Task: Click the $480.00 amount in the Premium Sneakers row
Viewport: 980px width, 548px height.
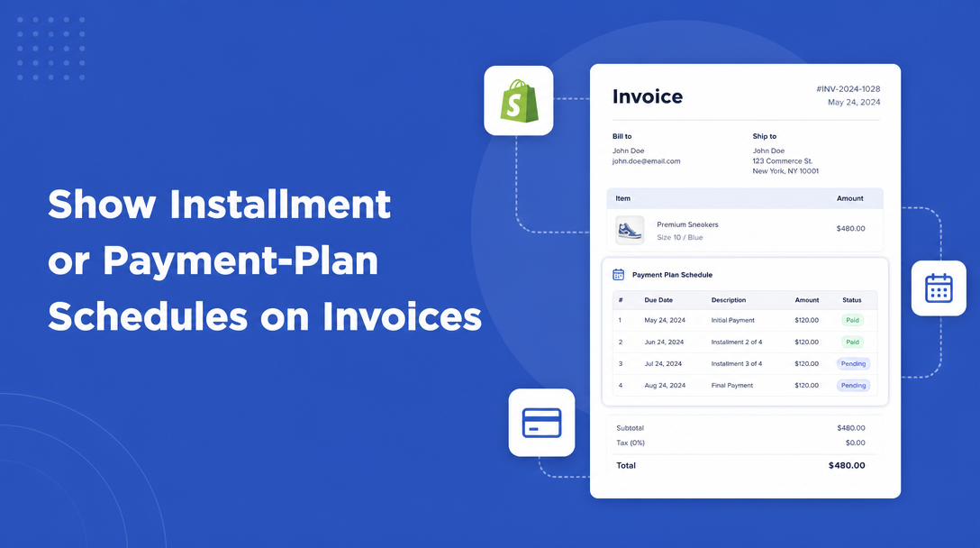Action: 850,228
